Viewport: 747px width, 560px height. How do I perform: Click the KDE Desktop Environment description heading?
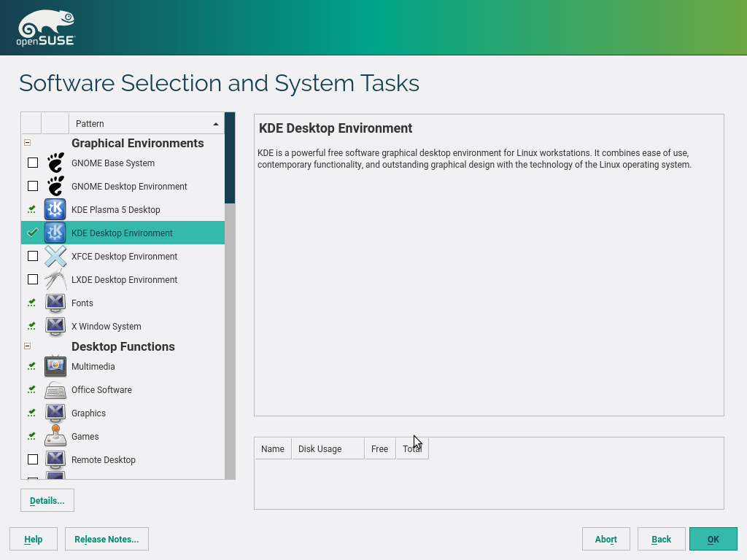tap(336, 128)
